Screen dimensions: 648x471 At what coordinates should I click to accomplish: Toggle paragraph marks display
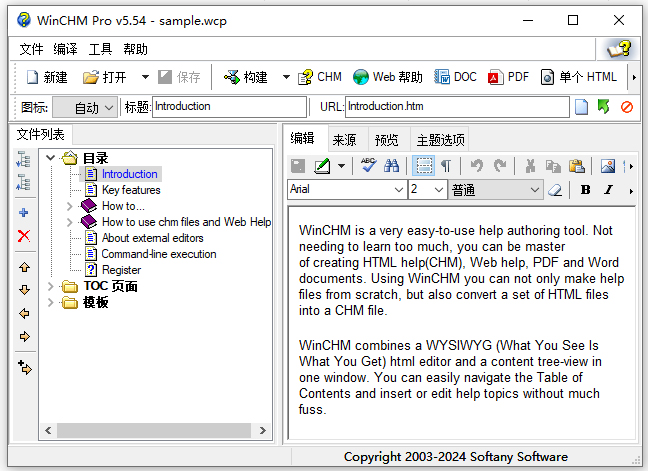446,166
